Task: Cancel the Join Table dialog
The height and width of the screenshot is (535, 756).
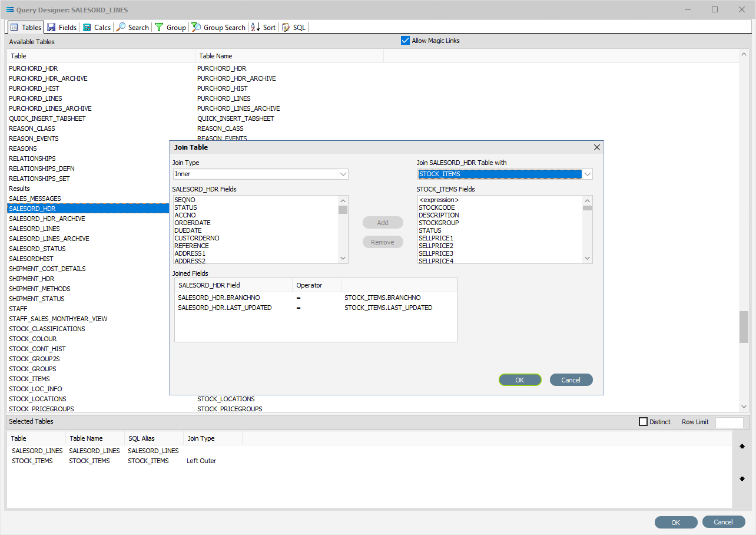Action: pos(571,380)
